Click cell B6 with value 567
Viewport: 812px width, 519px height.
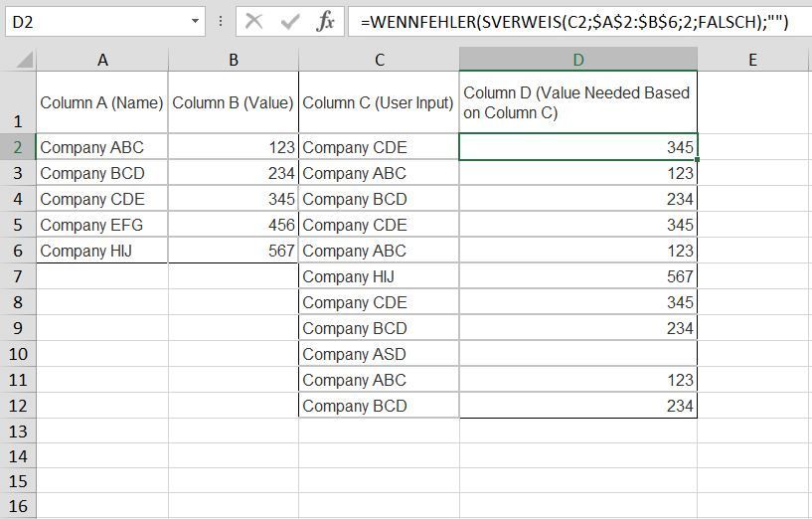tap(234, 251)
